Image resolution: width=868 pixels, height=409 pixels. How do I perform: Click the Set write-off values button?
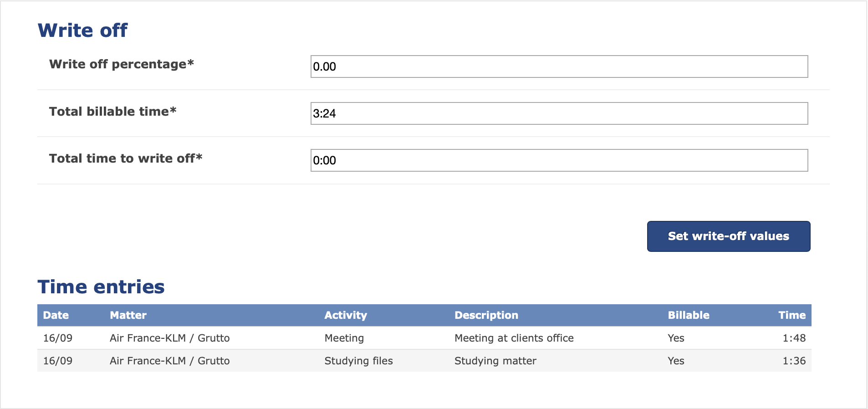tap(729, 236)
